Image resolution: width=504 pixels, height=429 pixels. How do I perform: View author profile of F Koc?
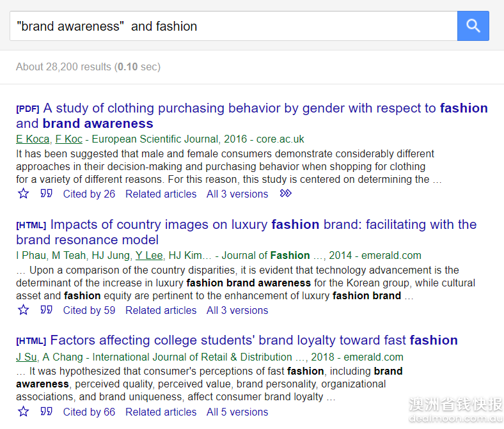click(69, 139)
